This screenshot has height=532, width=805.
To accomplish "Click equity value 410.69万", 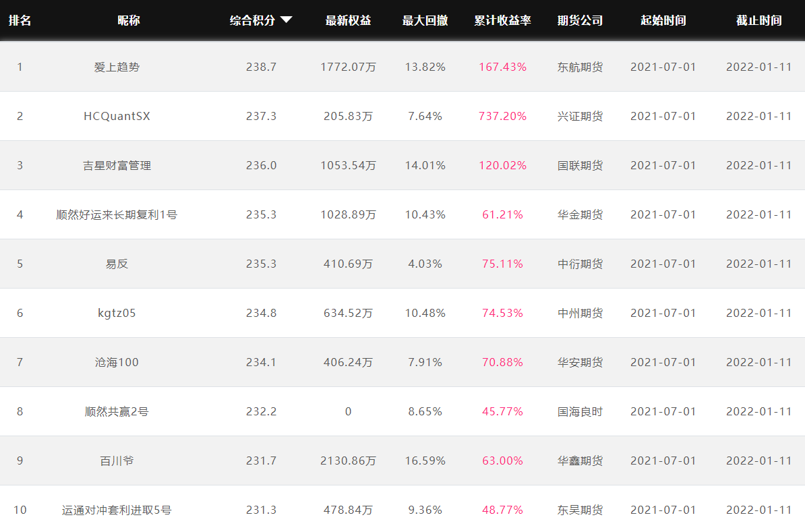I will pyautogui.click(x=348, y=264).
